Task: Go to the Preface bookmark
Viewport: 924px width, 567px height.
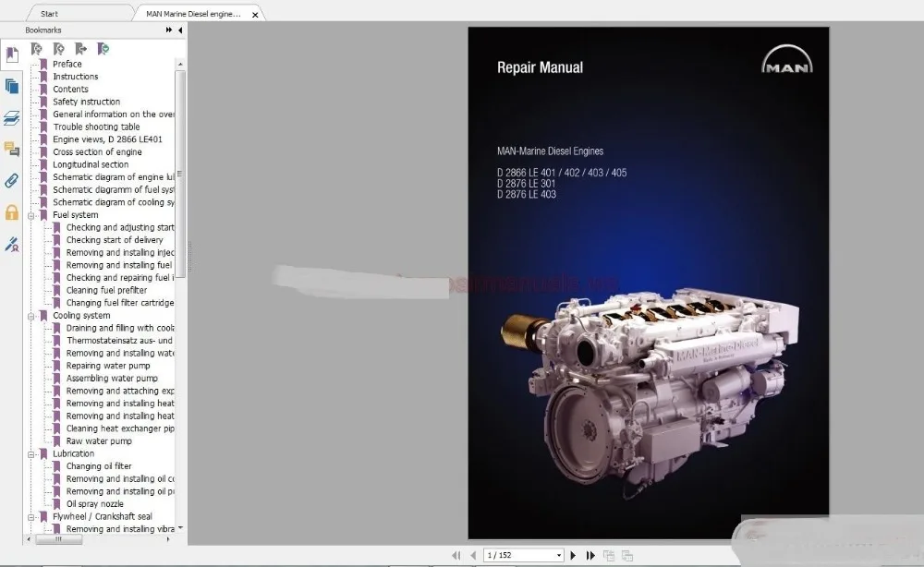Action: [67, 63]
